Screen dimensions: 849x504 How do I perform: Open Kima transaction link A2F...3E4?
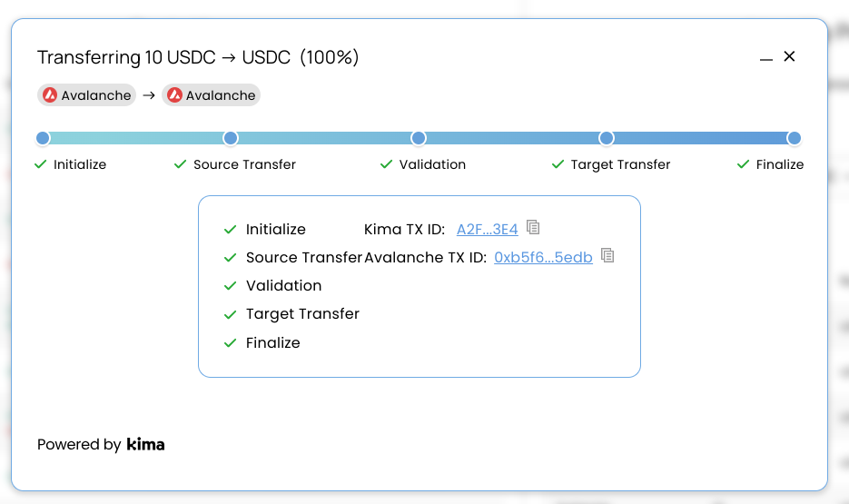pos(487,230)
